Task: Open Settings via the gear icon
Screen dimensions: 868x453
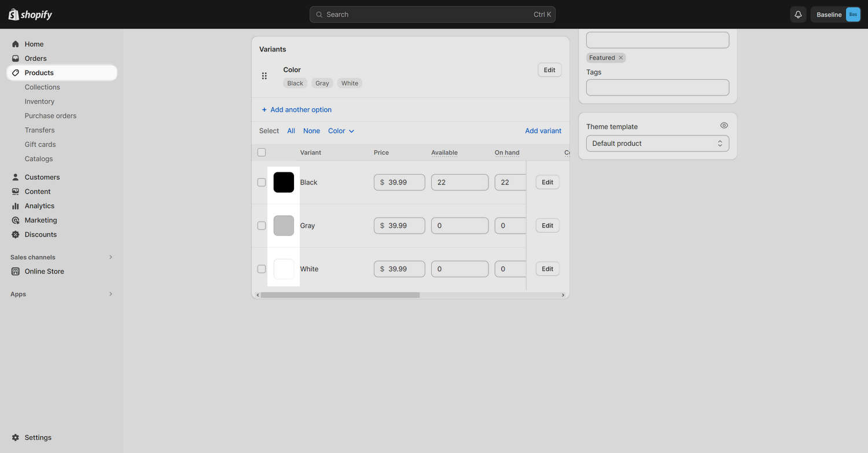Action: [16, 437]
